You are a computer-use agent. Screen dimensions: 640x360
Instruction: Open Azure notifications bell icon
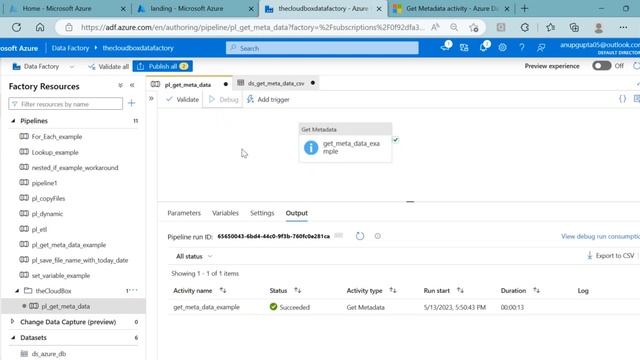coord(483,47)
